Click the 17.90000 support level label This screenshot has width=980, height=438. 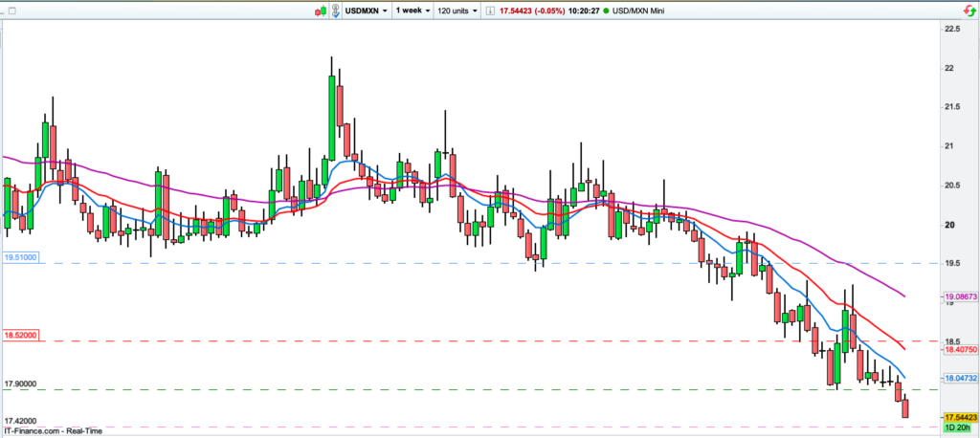[21, 384]
